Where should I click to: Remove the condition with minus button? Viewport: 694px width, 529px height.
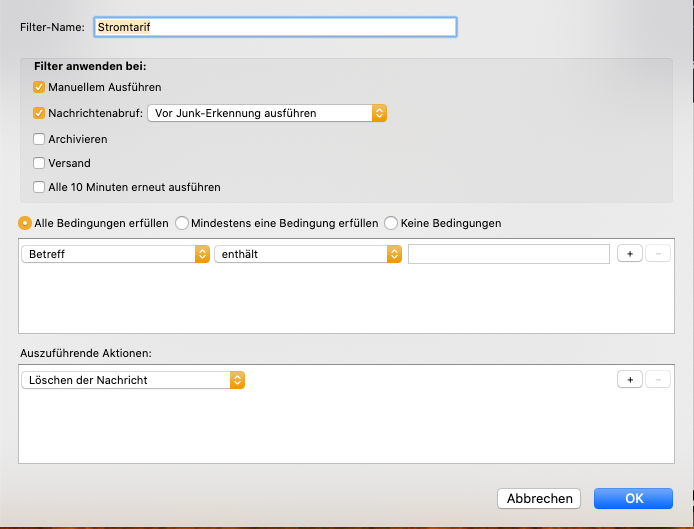[658, 254]
